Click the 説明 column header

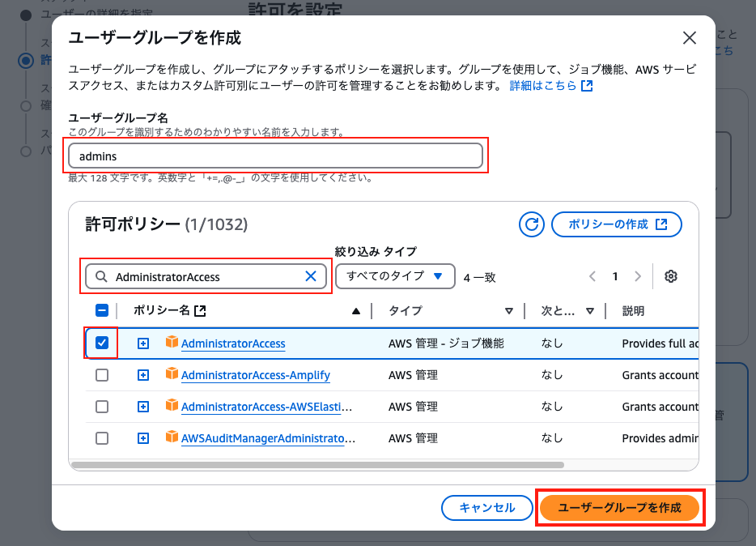pos(633,310)
